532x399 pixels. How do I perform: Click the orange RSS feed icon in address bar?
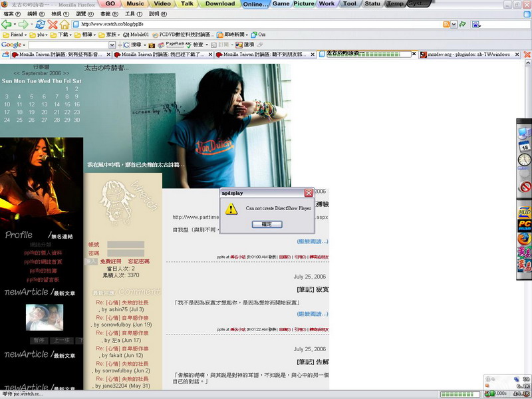[x=446, y=24]
